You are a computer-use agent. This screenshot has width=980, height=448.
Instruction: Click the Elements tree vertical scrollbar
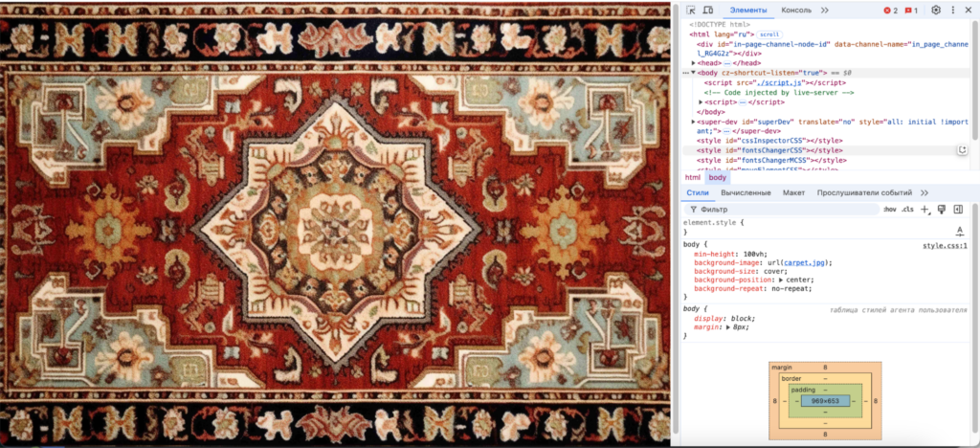pos(975,81)
